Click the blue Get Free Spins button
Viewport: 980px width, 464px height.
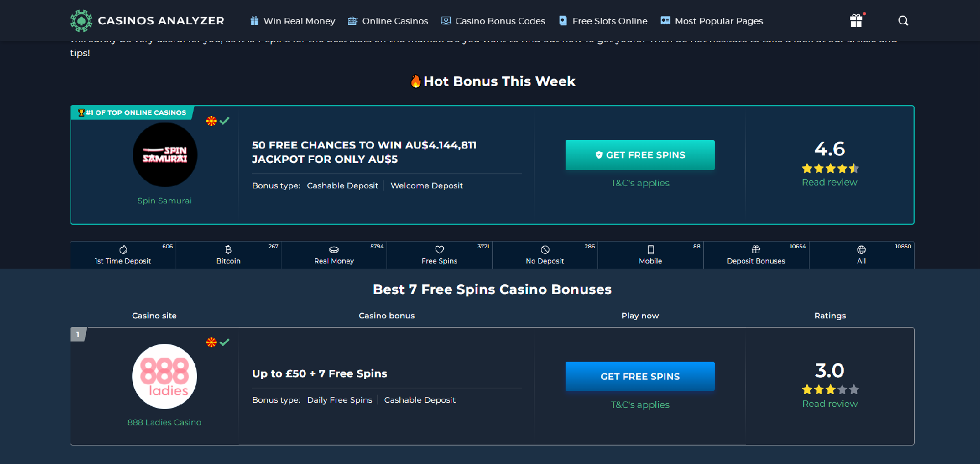click(x=640, y=376)
